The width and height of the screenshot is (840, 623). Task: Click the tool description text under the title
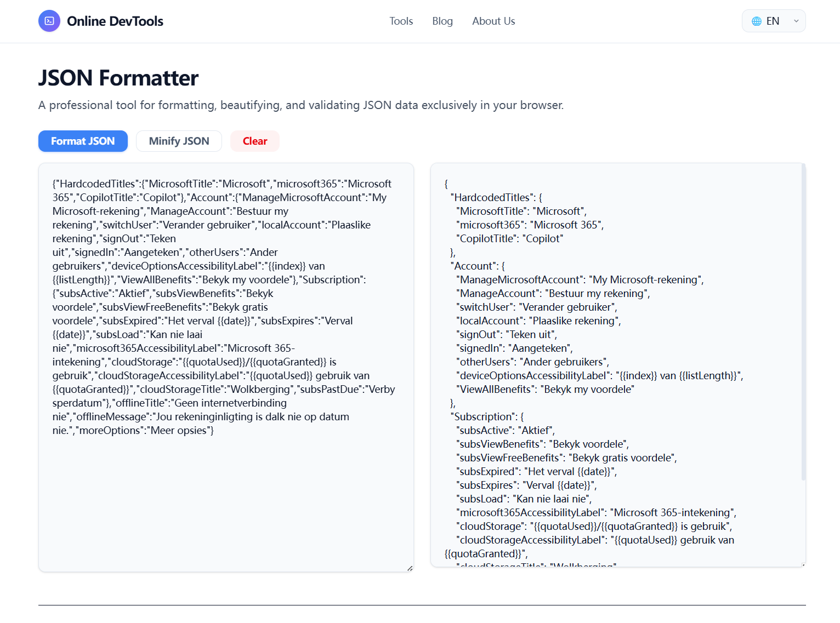300,105
